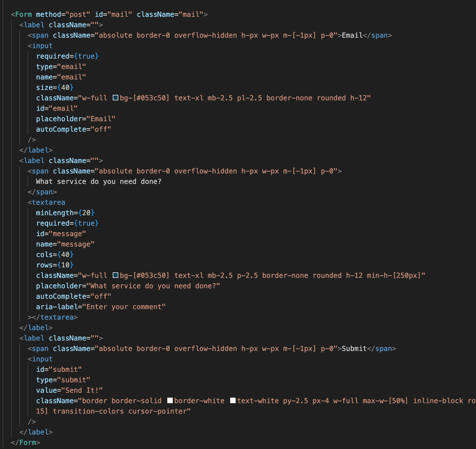The image size is (476, 449).
Task: Click the name="message" attribute
Action: (x=65, y=244)
